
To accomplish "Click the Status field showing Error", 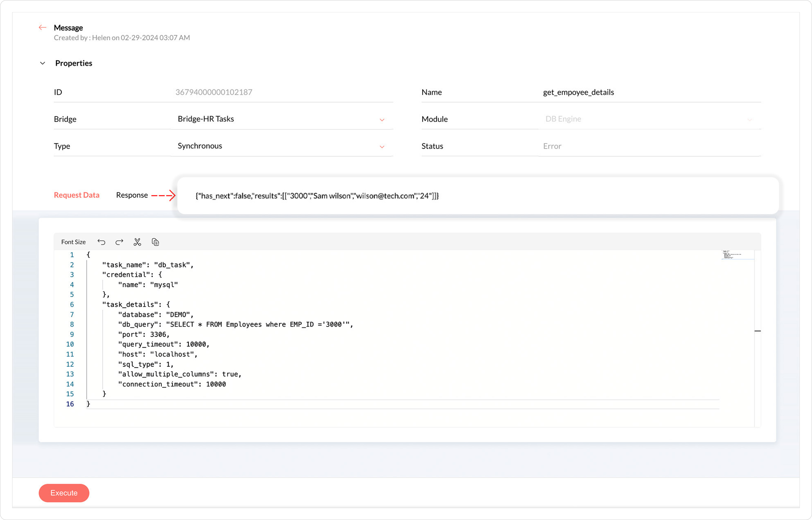I will coord(552,146).
